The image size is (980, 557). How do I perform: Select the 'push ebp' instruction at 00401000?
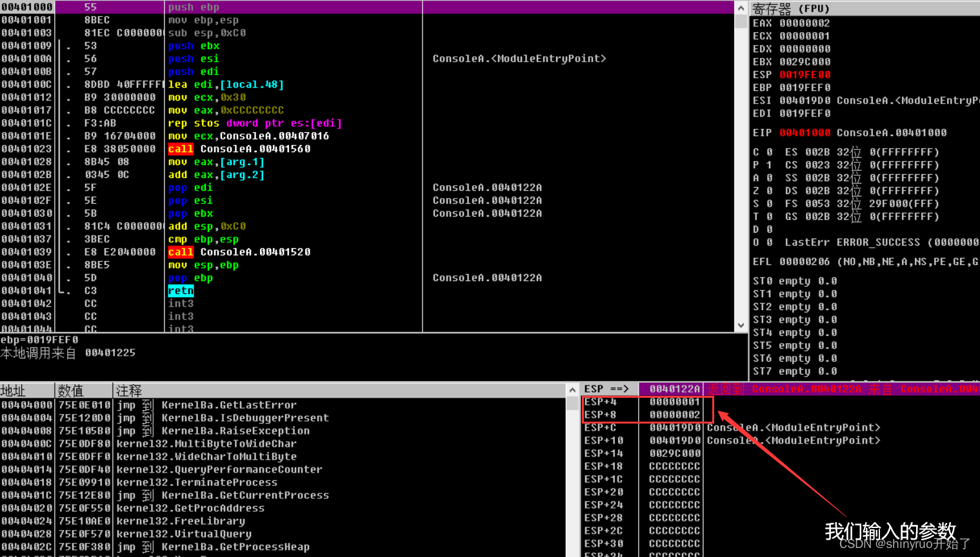[x=194, y=7]
